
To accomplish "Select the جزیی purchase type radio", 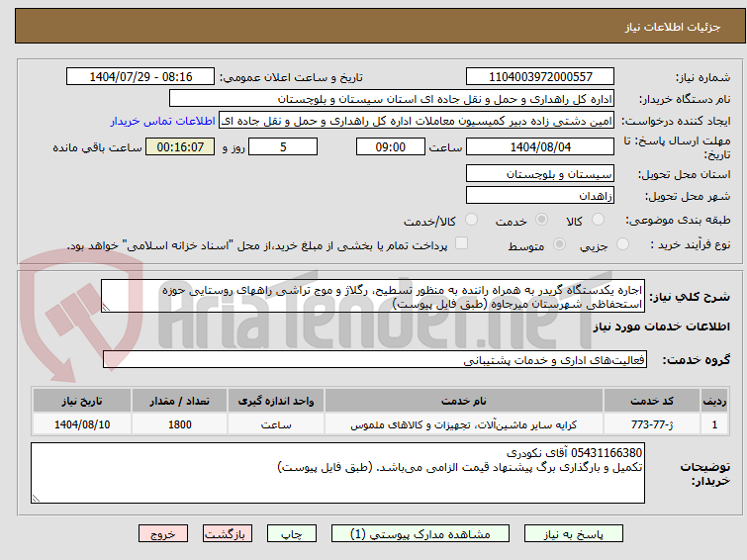I will 622,244.
